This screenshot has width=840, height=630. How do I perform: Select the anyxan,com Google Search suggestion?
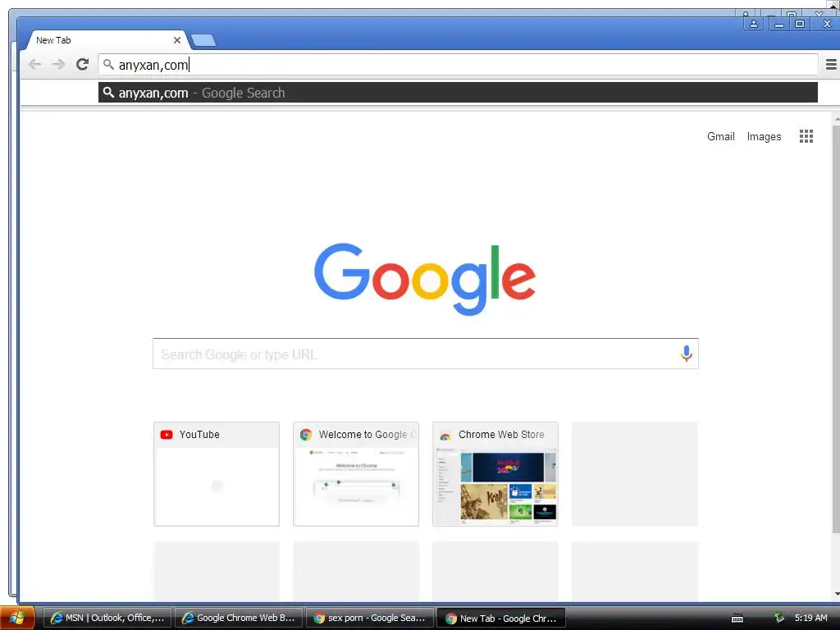458,93
